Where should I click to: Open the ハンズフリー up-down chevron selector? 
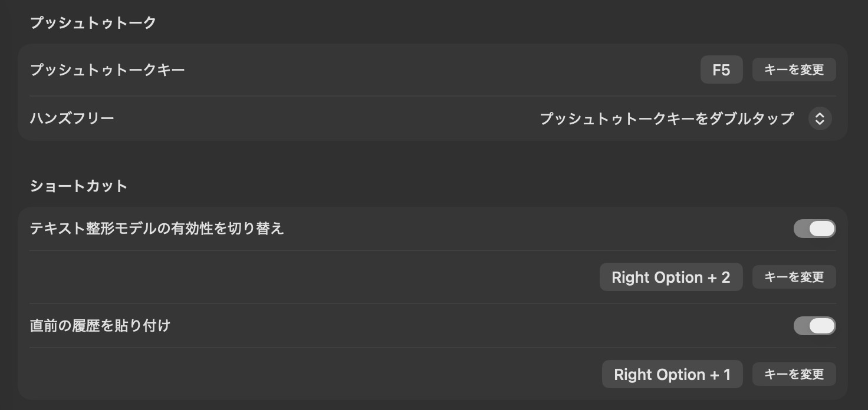pyautogui.click(x=820, y=118)
